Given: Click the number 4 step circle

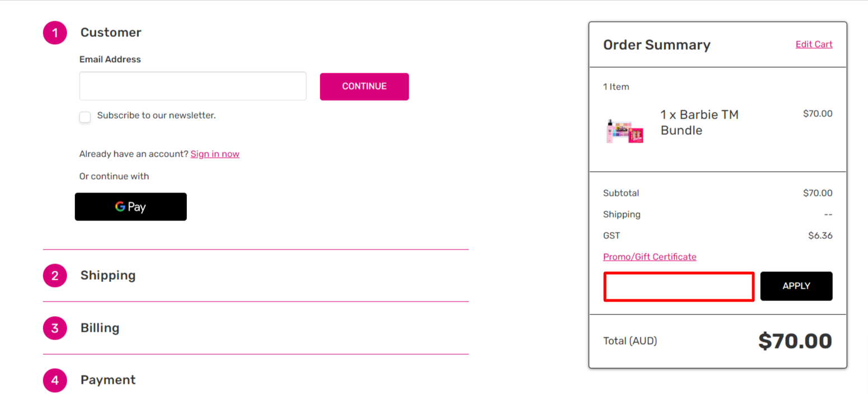Looking at the screenshot, I should point(55,380).
